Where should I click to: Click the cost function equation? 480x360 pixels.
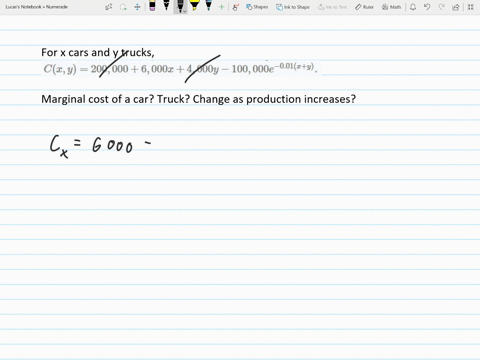point(180,69)
